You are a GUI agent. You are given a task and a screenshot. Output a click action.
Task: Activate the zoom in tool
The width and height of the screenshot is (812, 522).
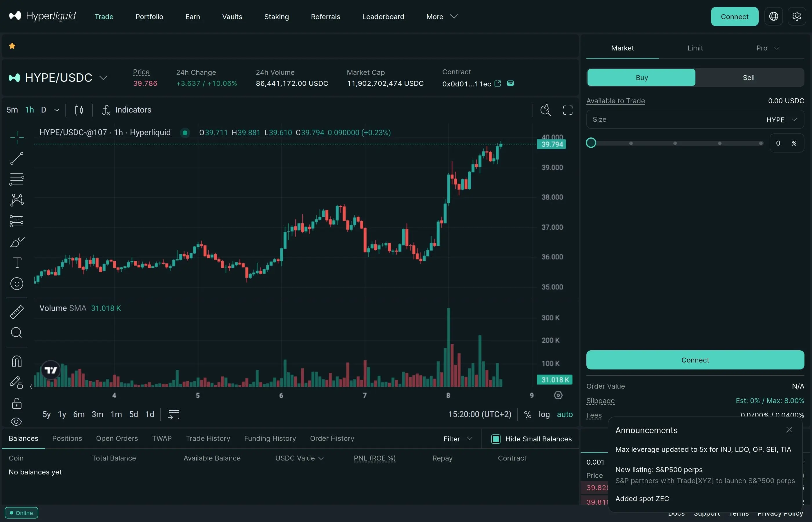coord(17,333)
